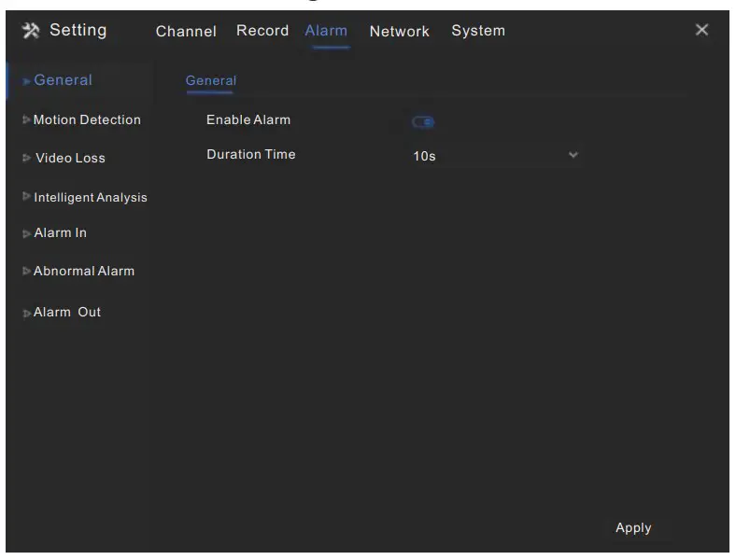The image size is (736, 560).
Task: Switch to the Channel tab
Action: click(186, 32)
